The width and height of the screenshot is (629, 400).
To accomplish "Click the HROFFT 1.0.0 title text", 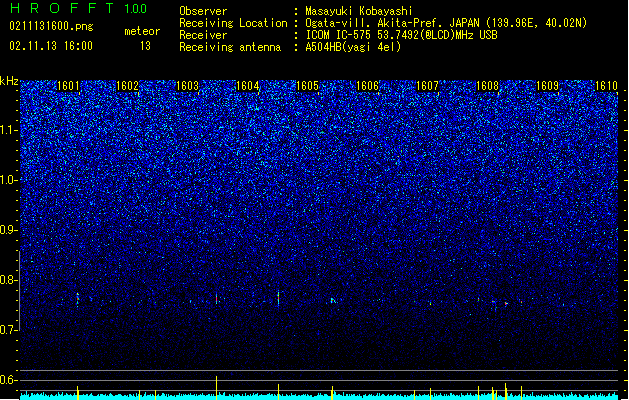I will 78,8.
